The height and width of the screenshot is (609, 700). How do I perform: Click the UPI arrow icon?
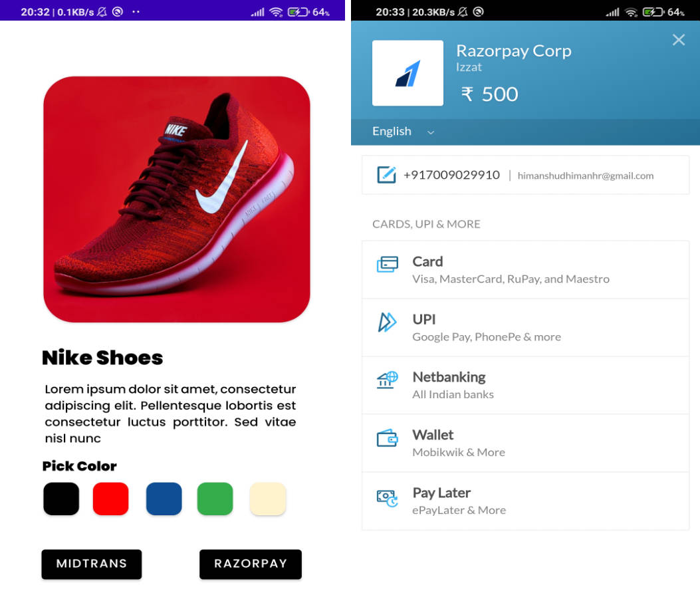point(387,322)
